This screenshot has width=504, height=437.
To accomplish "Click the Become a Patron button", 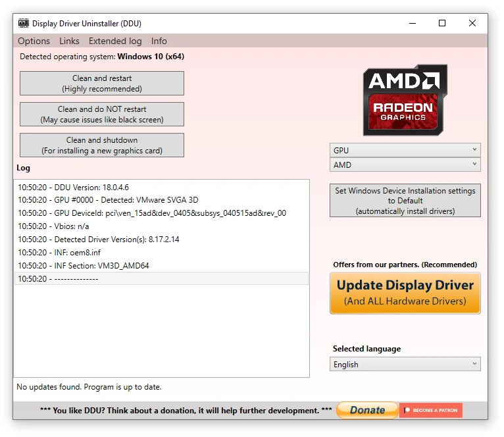I will point(431,410).
